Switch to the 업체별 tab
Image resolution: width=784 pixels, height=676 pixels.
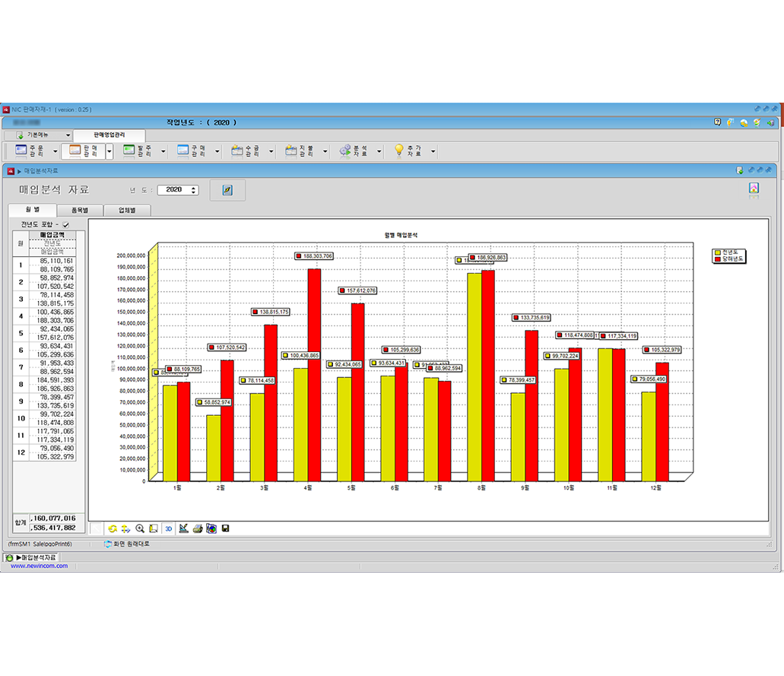point(126,211)
